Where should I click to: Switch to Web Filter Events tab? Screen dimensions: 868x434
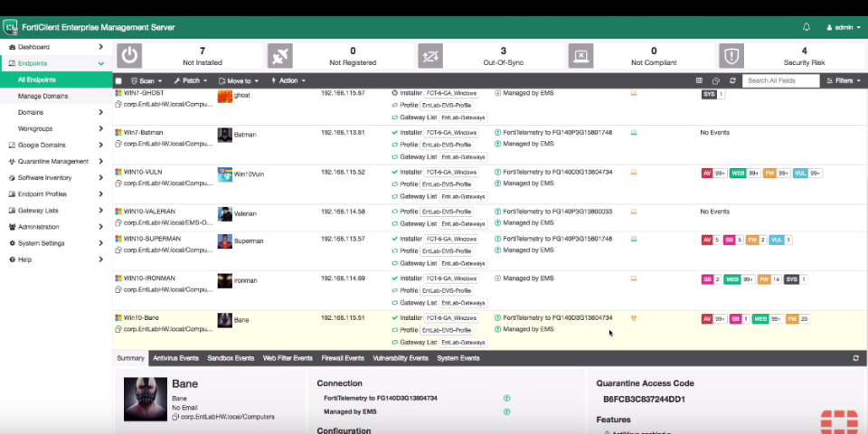point(288,358)
